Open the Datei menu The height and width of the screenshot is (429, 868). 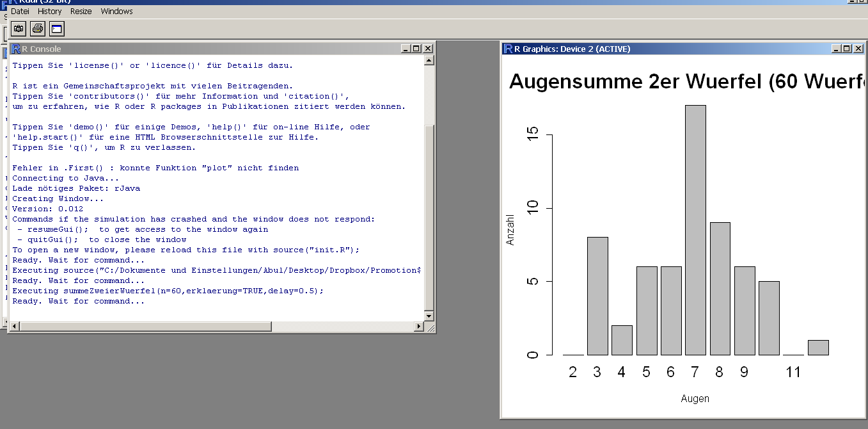coord(20,12)
